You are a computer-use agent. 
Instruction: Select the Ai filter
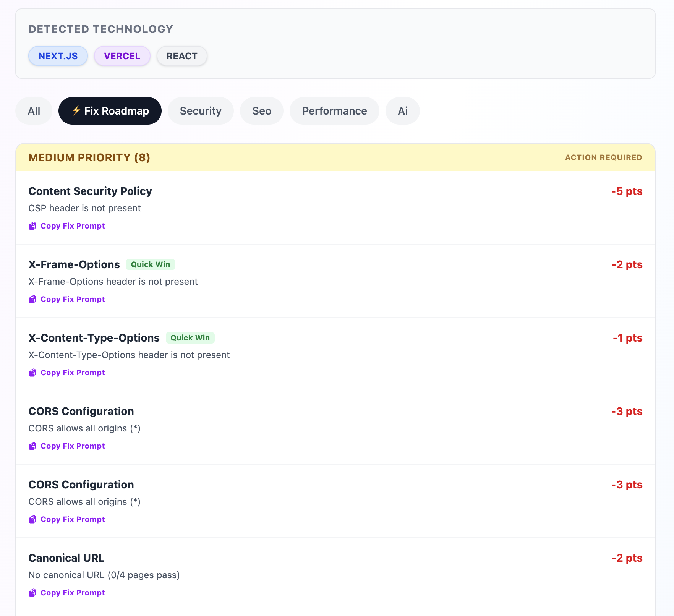tap(403, 111)
